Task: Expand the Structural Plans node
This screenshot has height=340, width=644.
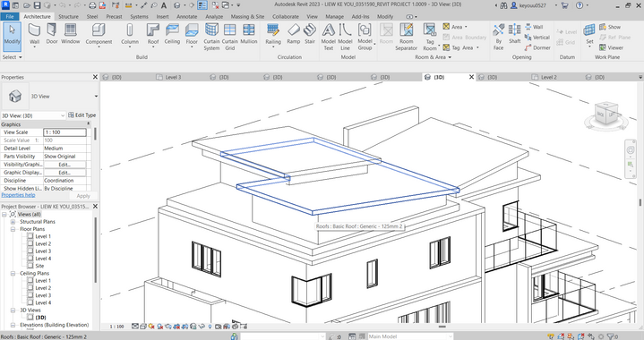Action: (13, 222)
